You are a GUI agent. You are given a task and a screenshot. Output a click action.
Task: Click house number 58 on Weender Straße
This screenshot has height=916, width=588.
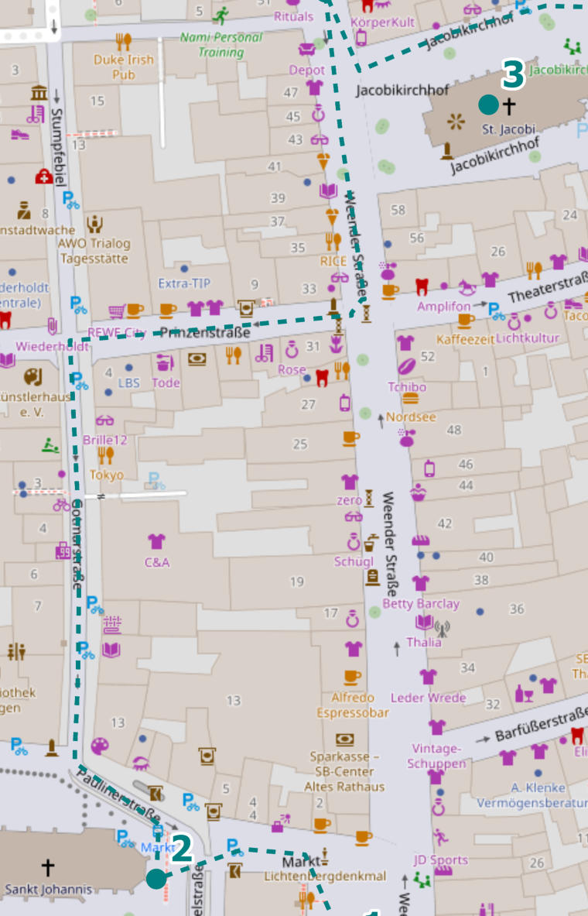398,210
